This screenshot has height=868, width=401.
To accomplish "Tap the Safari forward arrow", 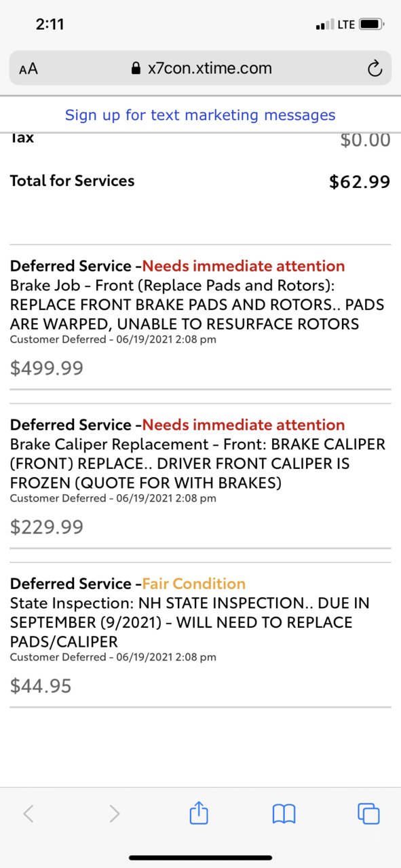I will (x=114, y=813).
